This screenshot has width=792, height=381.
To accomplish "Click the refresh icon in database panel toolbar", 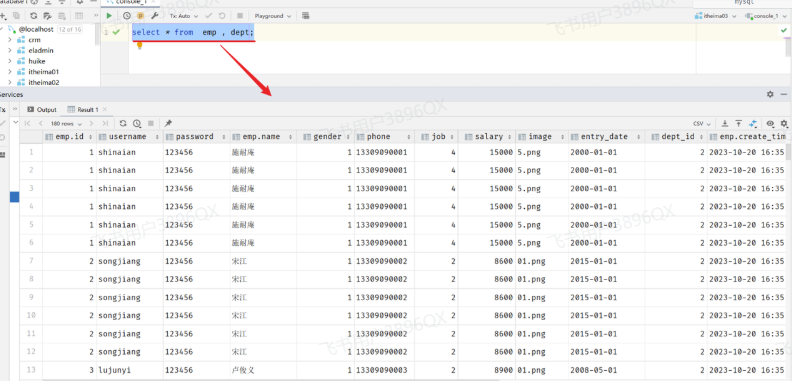I will pos(33,16).
